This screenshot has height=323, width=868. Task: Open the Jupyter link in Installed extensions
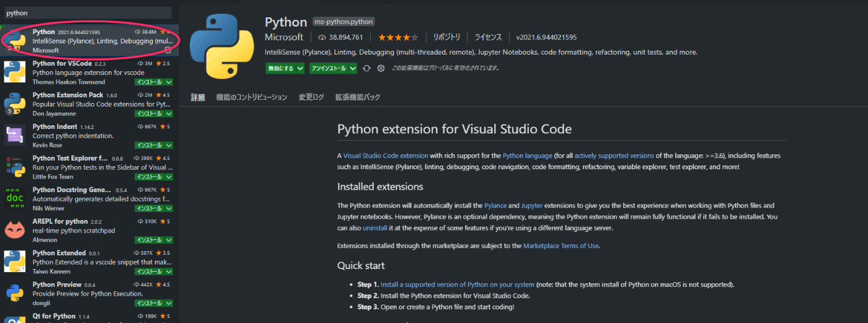532,205
